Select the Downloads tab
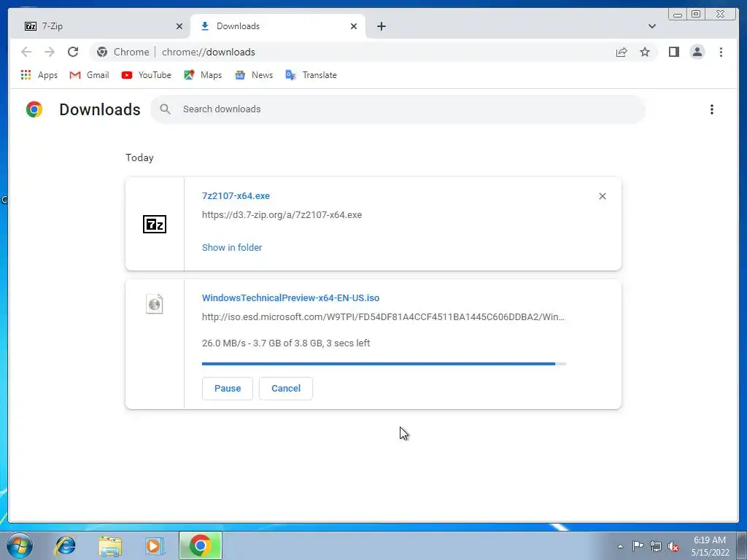 (276, 26)
